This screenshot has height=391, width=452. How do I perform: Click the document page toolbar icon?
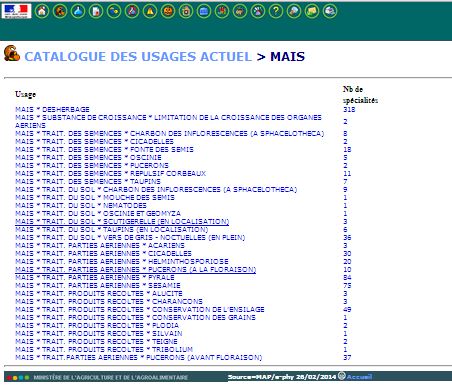pyautogui.click(x=96, y=11)
